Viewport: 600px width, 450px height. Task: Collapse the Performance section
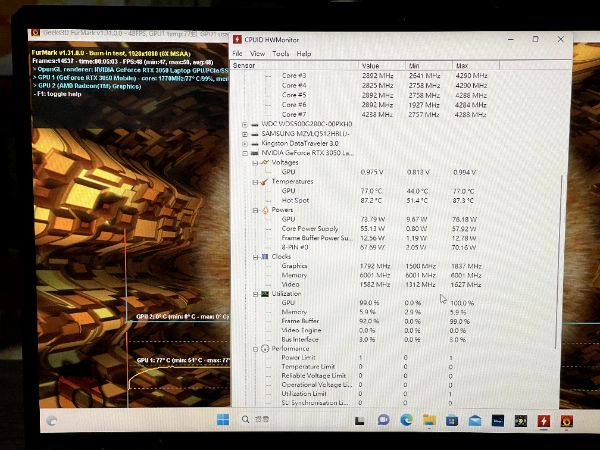255,349
